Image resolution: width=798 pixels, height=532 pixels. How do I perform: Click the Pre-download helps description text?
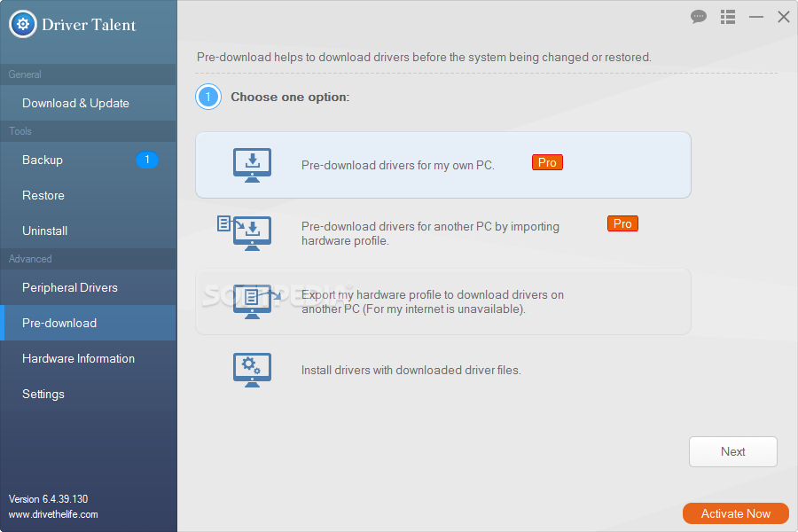[424, 57]
